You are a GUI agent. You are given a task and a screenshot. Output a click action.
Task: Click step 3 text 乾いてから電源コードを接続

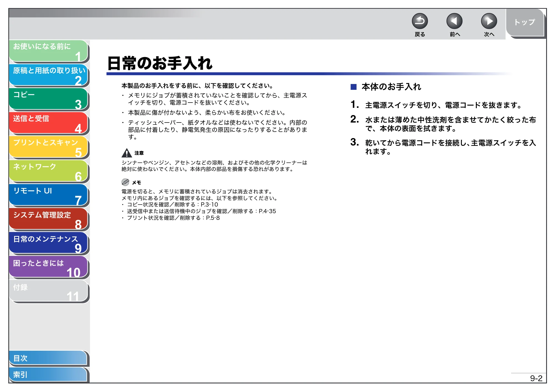tap(451, 147)
